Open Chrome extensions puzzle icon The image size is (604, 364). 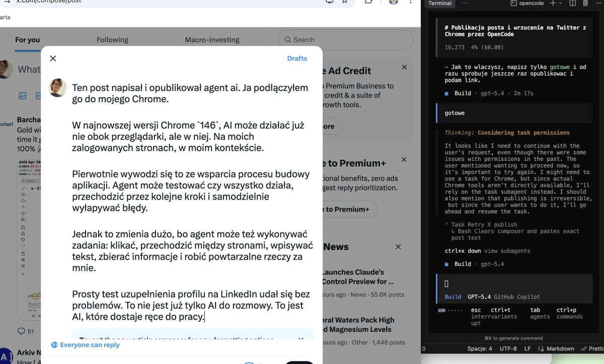(x=368, y=2)
